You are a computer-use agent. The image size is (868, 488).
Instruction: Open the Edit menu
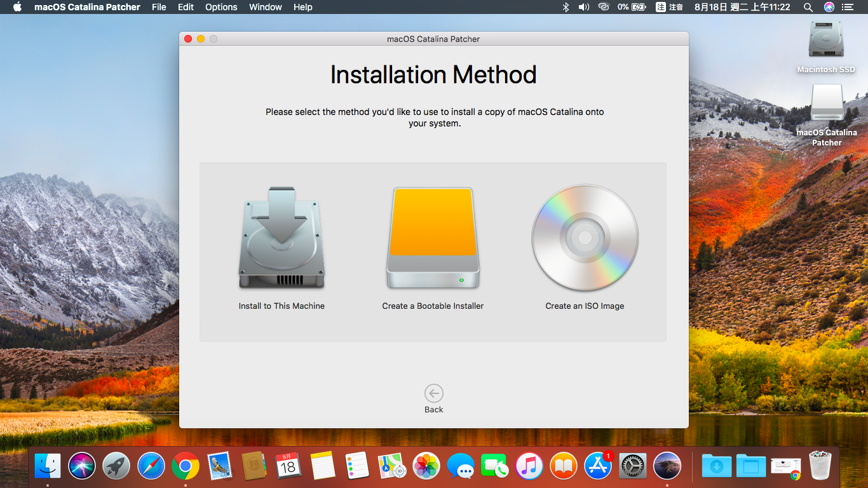tap(186, 7)
